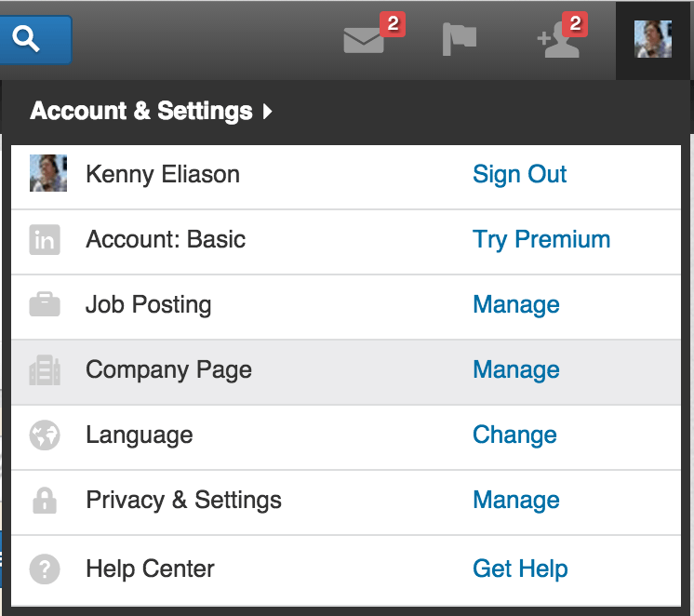694x616 pixels.
Task: Click Kenny Eliason's profile thumbnail
Action: click(48, 173)
